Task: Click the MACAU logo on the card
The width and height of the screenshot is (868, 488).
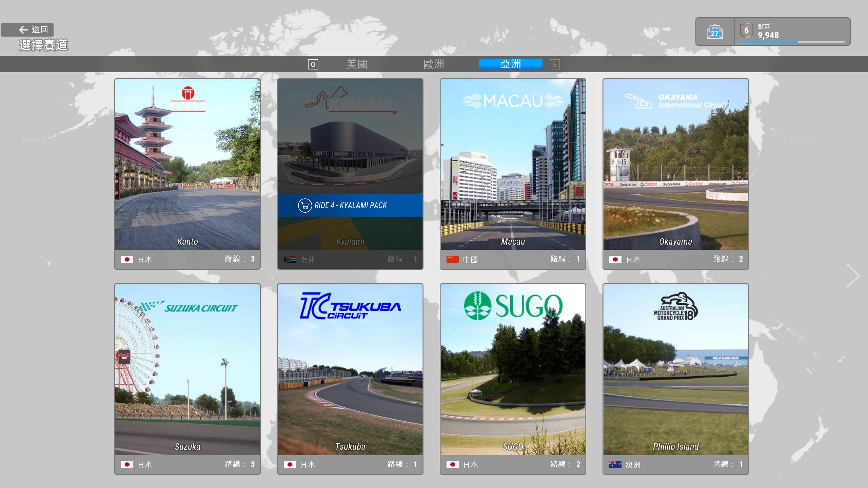Action: click(513, 101)
